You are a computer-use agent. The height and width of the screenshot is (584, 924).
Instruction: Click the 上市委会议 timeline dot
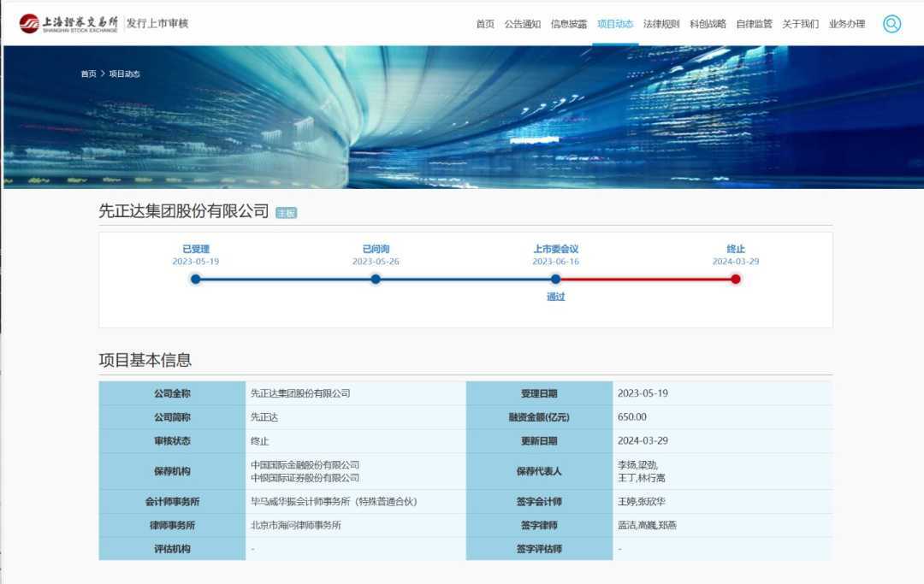(x=556, y=279)
